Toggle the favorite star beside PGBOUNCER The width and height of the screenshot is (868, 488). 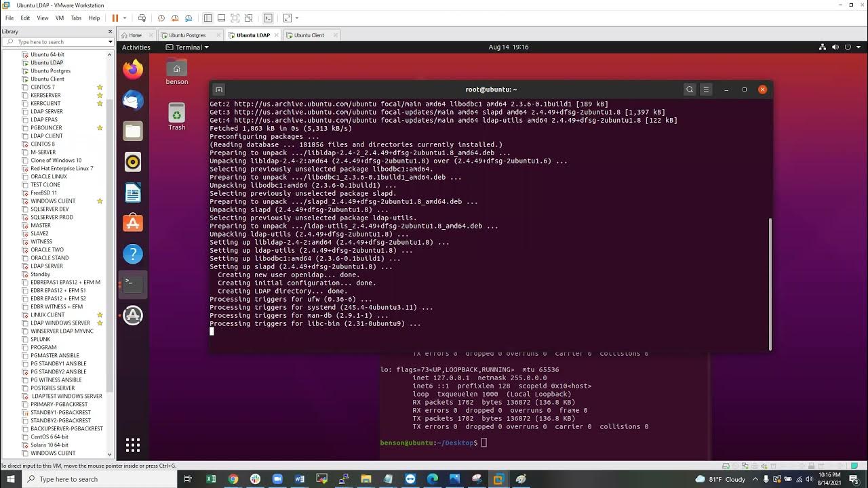pos(100,127)
